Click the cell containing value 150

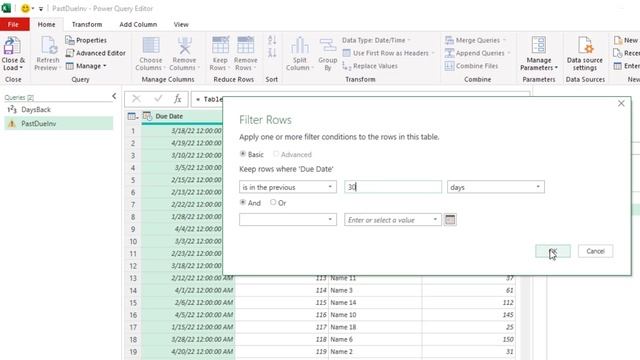(x=469, y=339)
